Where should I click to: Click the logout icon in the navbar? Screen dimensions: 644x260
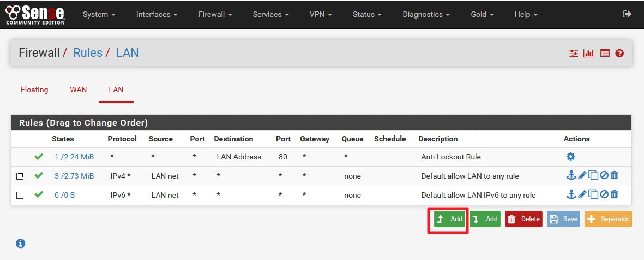[x=627, y=14]
